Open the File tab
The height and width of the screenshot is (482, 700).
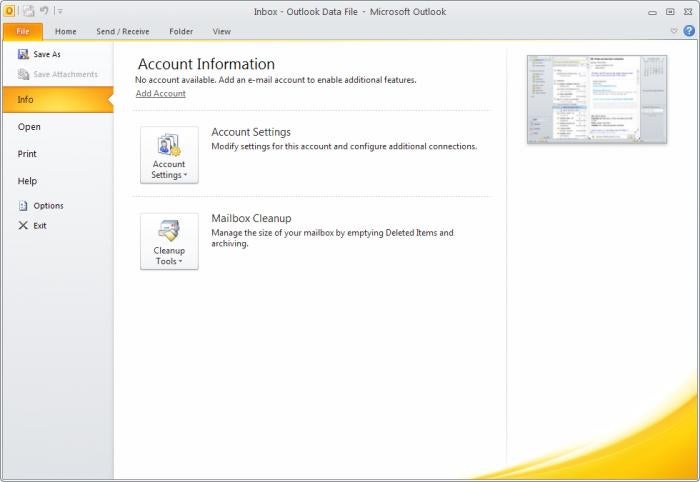(23, 31)
